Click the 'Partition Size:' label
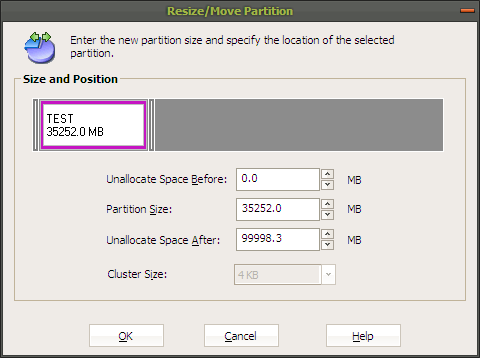 (139, 209)
